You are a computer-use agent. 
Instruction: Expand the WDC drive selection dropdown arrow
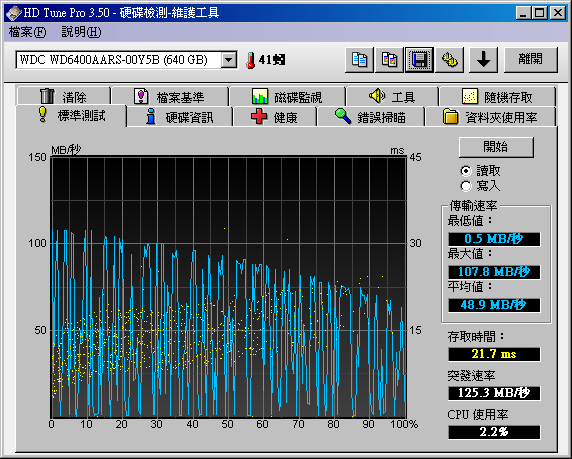(229, 60)
